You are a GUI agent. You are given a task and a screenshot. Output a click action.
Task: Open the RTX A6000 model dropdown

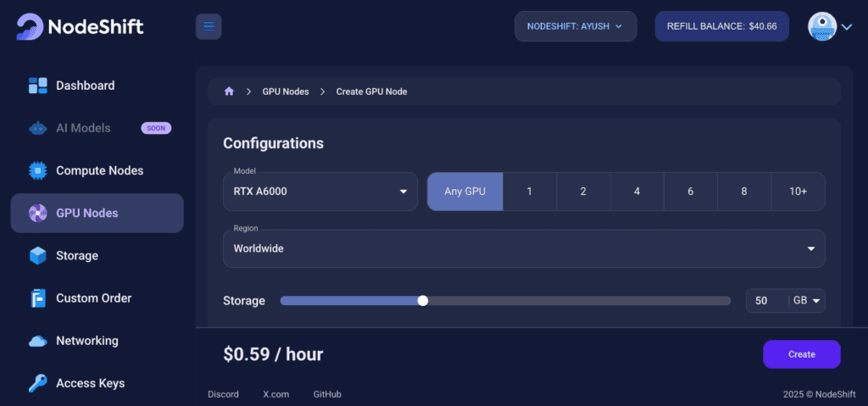[320, 192]
